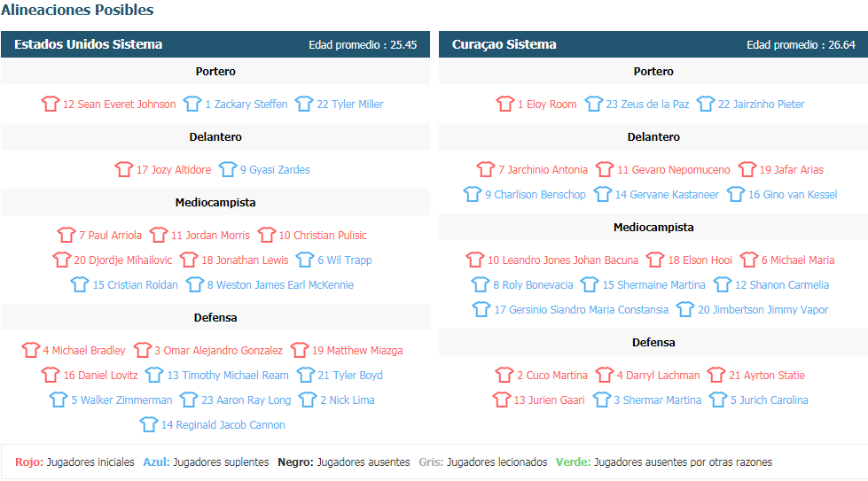The image size is (868, 481).
Task: Click 14 Gervane Kastaneer name
Action: (x=667, y=195)
